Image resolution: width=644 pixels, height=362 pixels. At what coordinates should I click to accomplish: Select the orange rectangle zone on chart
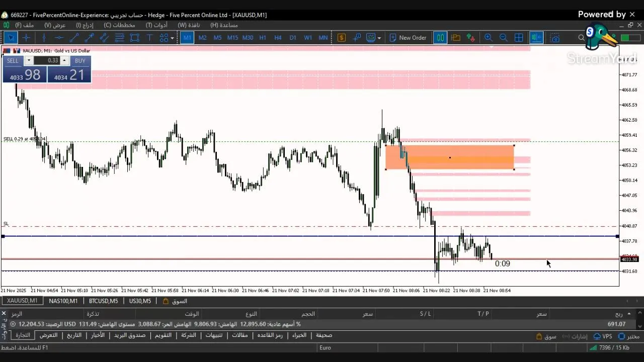pyautogui.click(x=449, y=157)
